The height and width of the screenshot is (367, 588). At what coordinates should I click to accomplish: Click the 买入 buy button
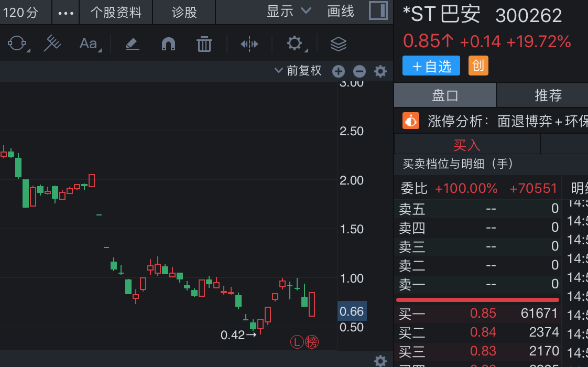tap(466, 145)
